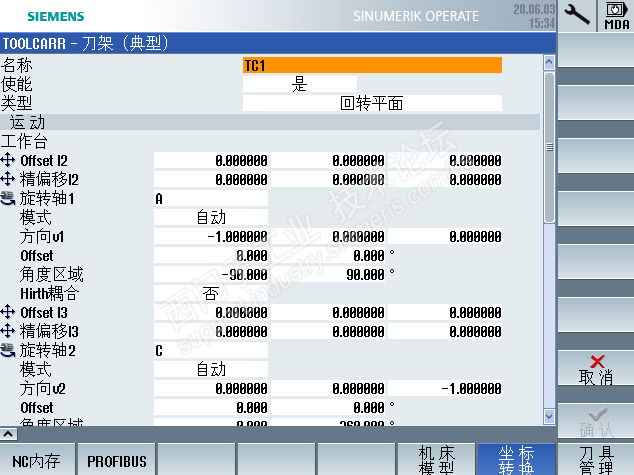Click the 精偏移I3 move-arrows icon
Screen dimensions: 634x475
[8, 331]
